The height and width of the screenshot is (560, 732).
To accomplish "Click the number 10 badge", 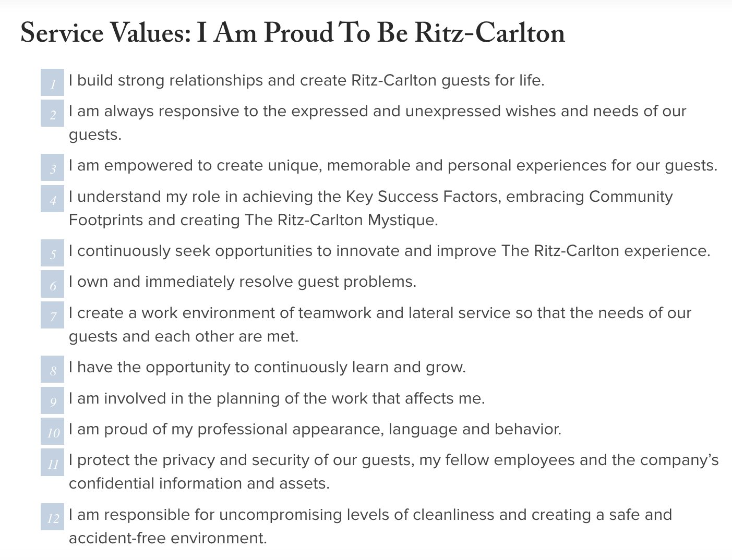I will [x=52, y=431].
